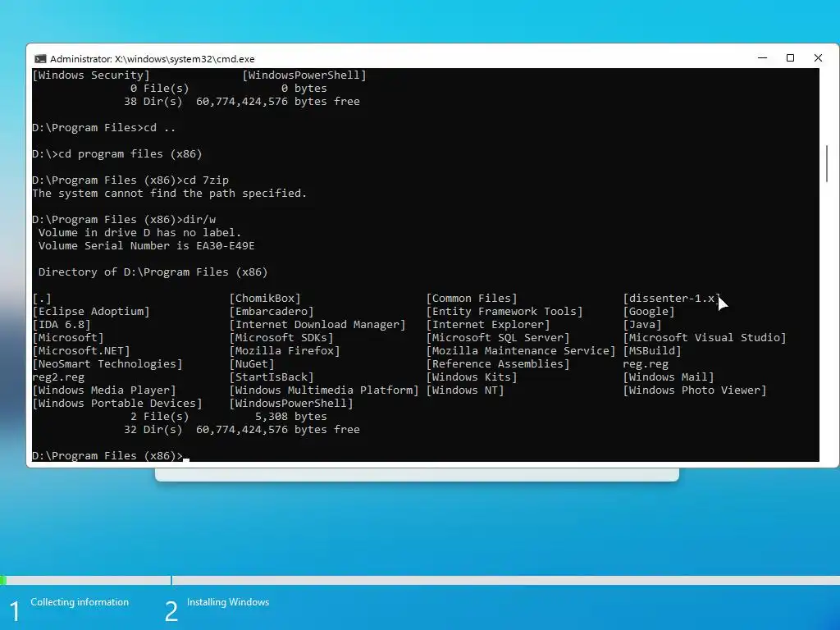The width and height of the screenshot is (840, 630).
Task: Click the '[Eclipse Adoptium]' directory entry
Action: click(x=91, y=311)
